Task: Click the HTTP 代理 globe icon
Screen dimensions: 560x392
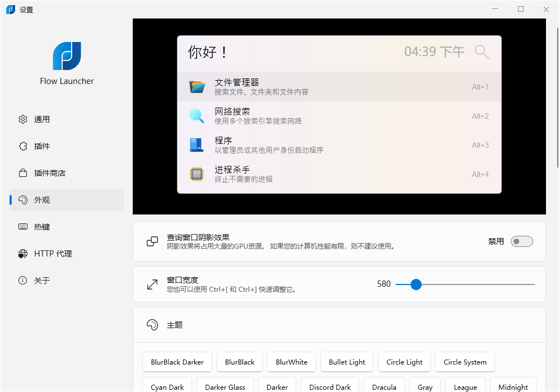Action: pyautogui.click(x=22, y=253)
